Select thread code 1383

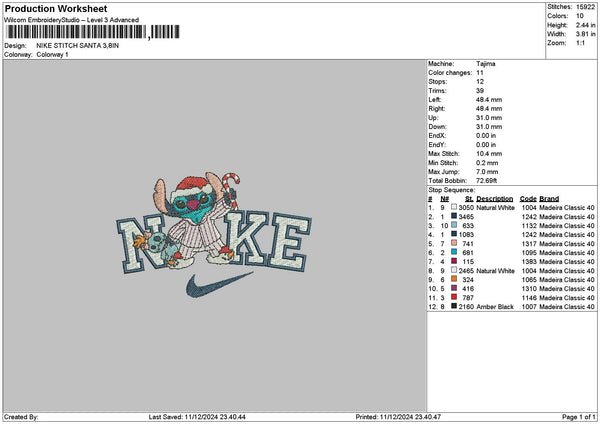coord(529,262)
